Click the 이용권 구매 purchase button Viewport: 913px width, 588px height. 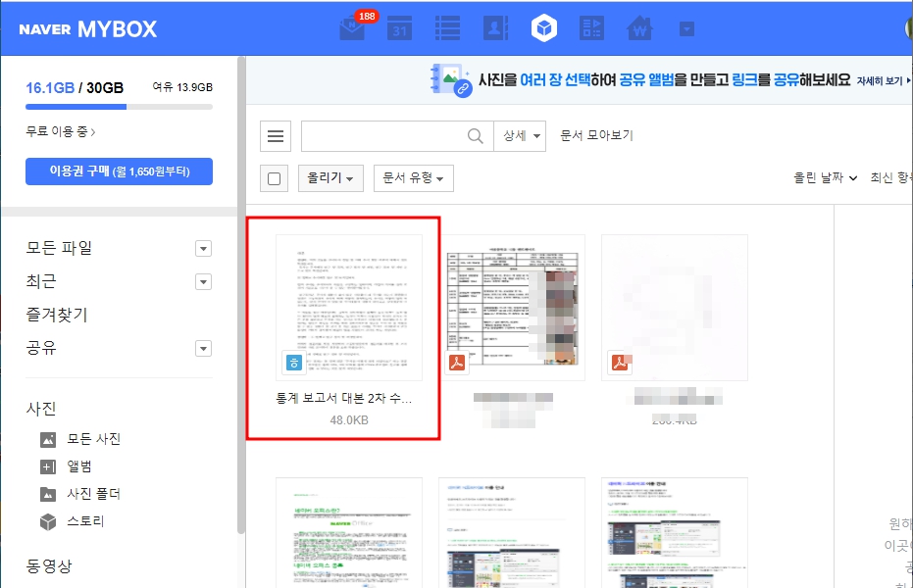tap(119, 171)
